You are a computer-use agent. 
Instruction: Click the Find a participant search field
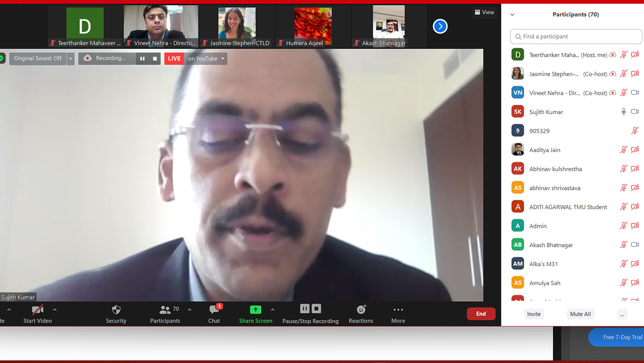pos(576,36)
